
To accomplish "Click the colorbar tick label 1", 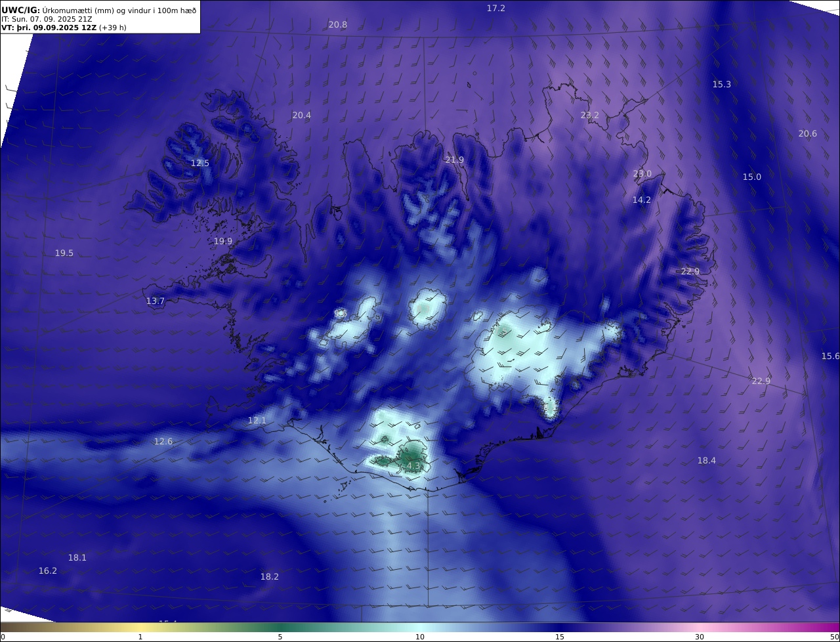I will [140, 637].
